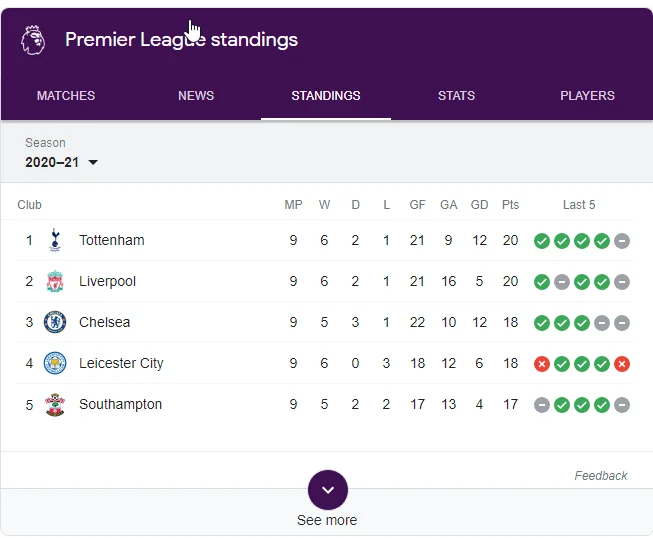
Task: Open the Season 2020–21 dropdown
Action: point(62,162)
